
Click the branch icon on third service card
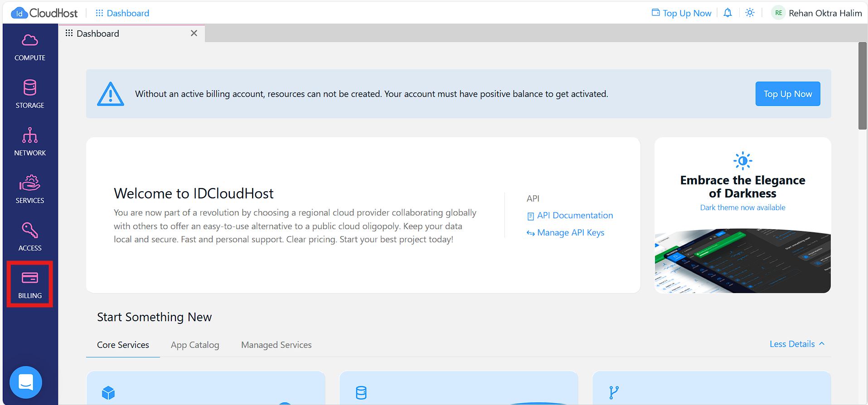coord(614,392)
